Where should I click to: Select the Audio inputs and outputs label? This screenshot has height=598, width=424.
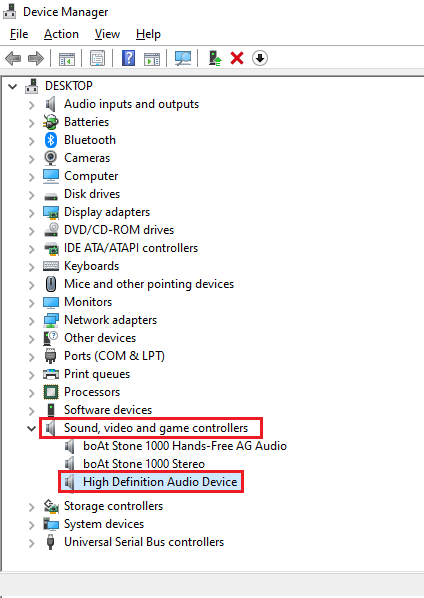click(x=132, y=104)
